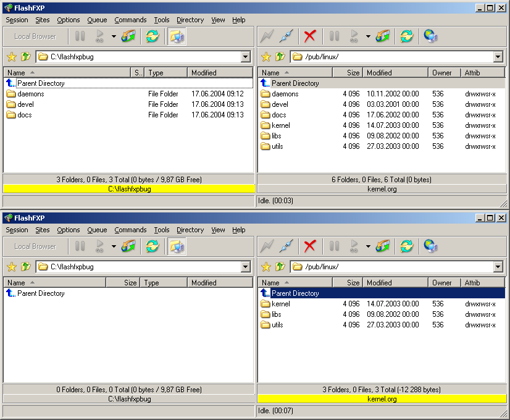Click Local Browser button in lower window
Screen dimensions: 510x420
point(35,246)
